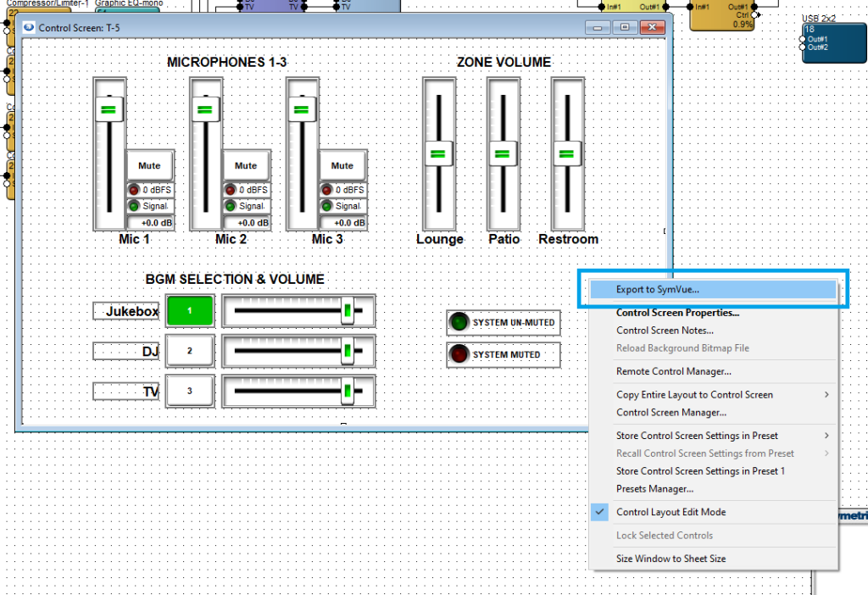The width and height of the screenshot is (868, 595).
Task: Click Mic 1 red 0 dBFS clip LED
Action: pos(134,190)
